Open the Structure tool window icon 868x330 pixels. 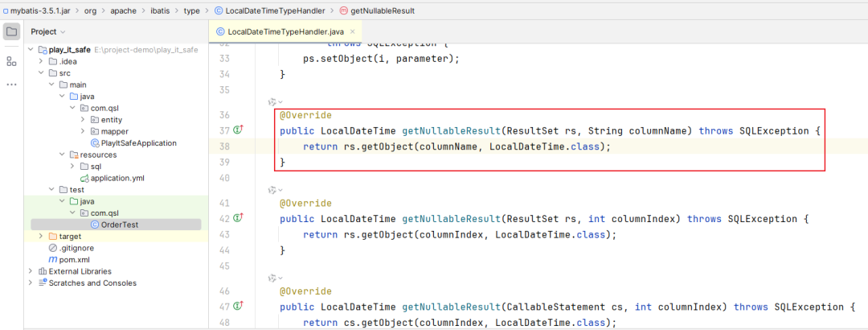(x=11, y=61)
